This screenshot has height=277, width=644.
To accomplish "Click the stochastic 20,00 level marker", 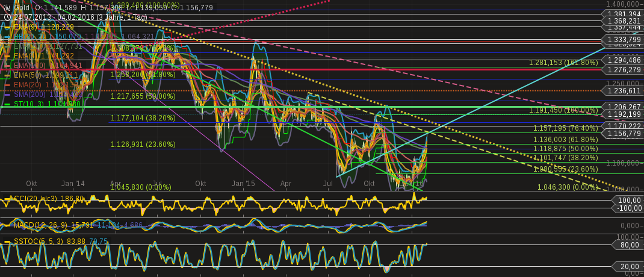I will click(x=627, y=266).
